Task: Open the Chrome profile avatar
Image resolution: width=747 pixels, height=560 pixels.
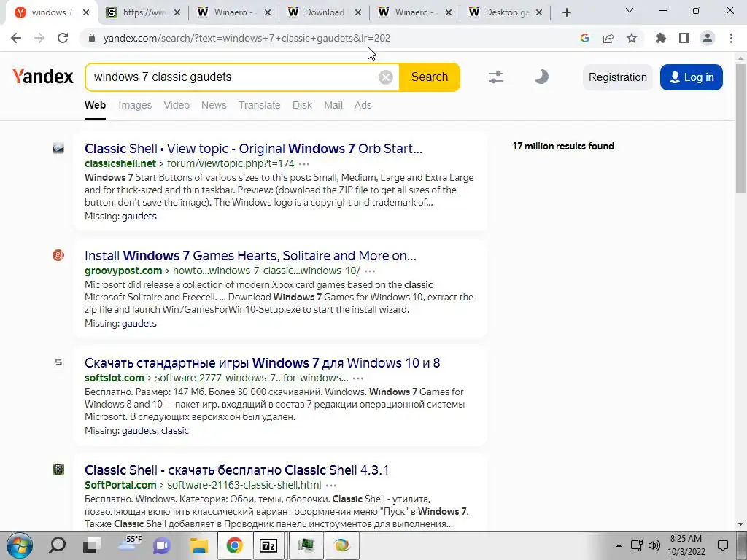Action: pos(708,38)
